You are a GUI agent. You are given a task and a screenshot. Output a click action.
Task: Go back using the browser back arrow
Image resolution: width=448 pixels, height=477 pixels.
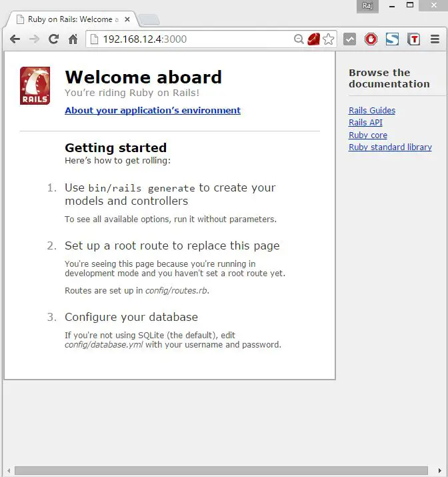[15, 39]
